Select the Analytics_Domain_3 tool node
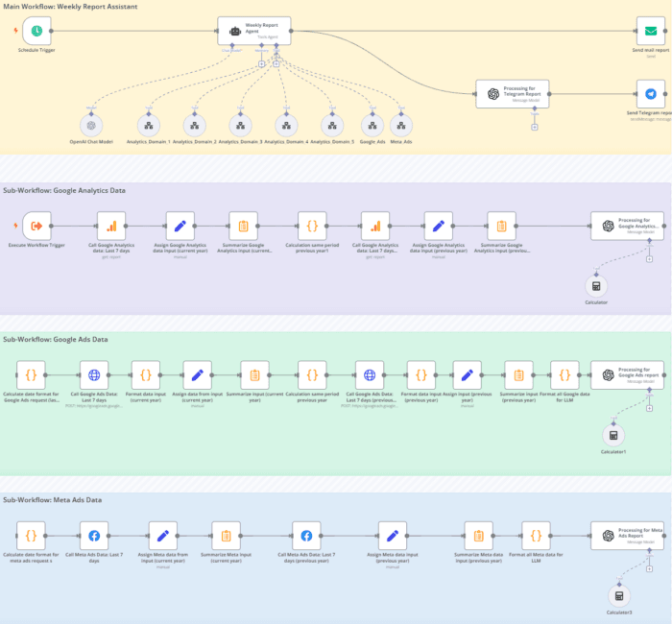This screenshot has width=672, height=624. (x=240, y=126)
